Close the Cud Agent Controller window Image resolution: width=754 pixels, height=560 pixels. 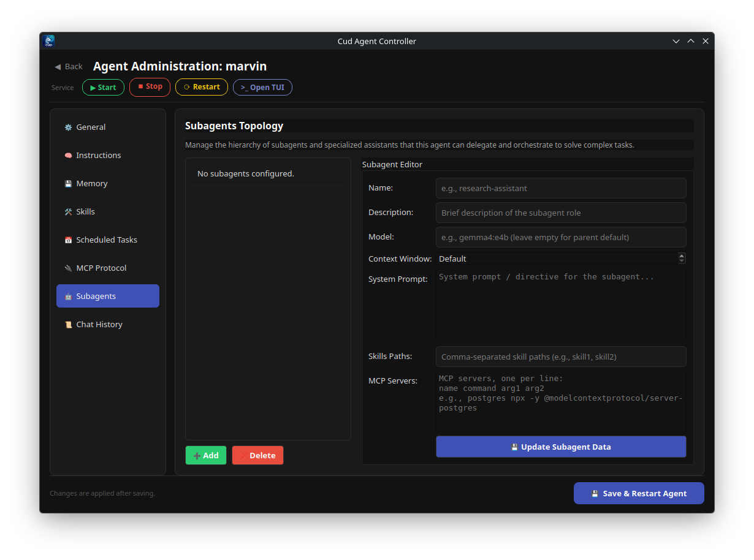click(x=706, y=41)
